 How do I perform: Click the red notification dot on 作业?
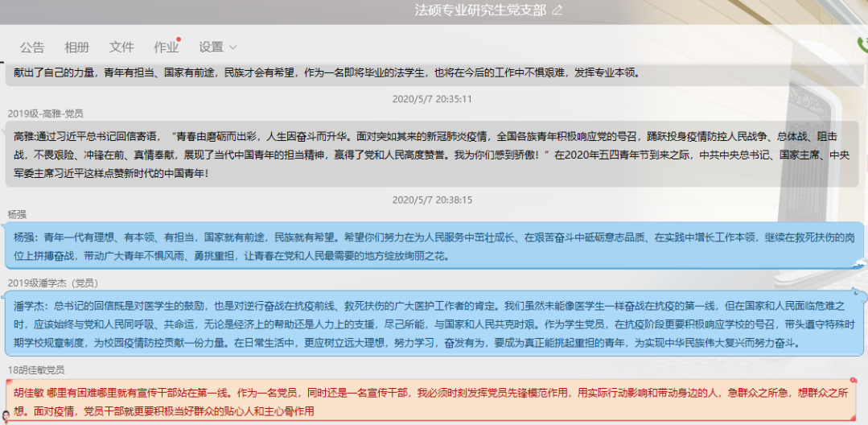(179, 39)
